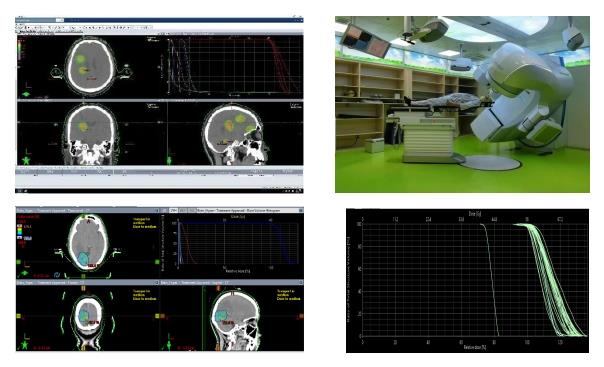Maximize the lower transversal view pane
Screen dimensions: 604x367
coord(157,211)
